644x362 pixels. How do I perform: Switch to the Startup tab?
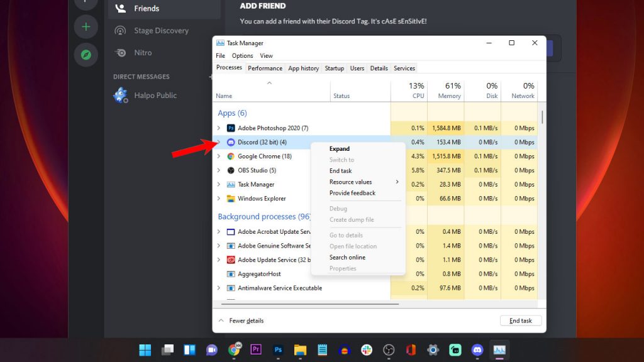335,68
